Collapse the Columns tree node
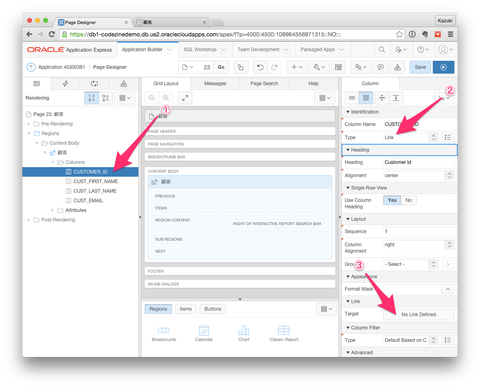Screen dimensions: 480x389 coord(53,162)
